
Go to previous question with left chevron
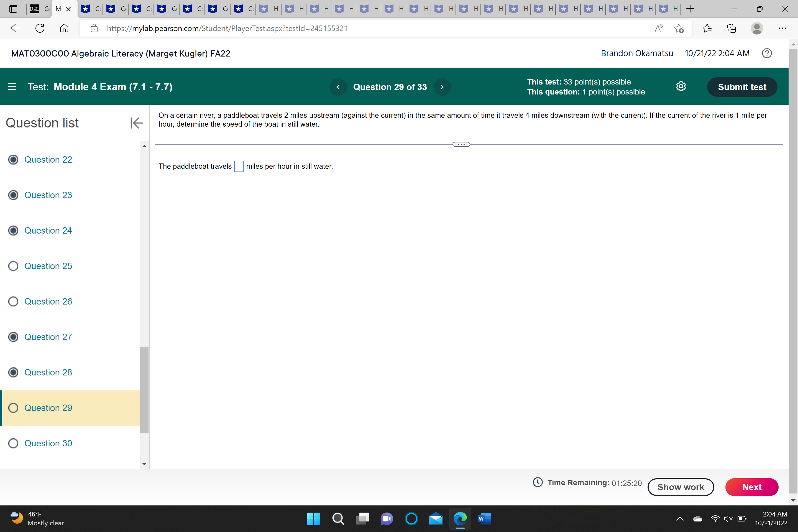338,87
